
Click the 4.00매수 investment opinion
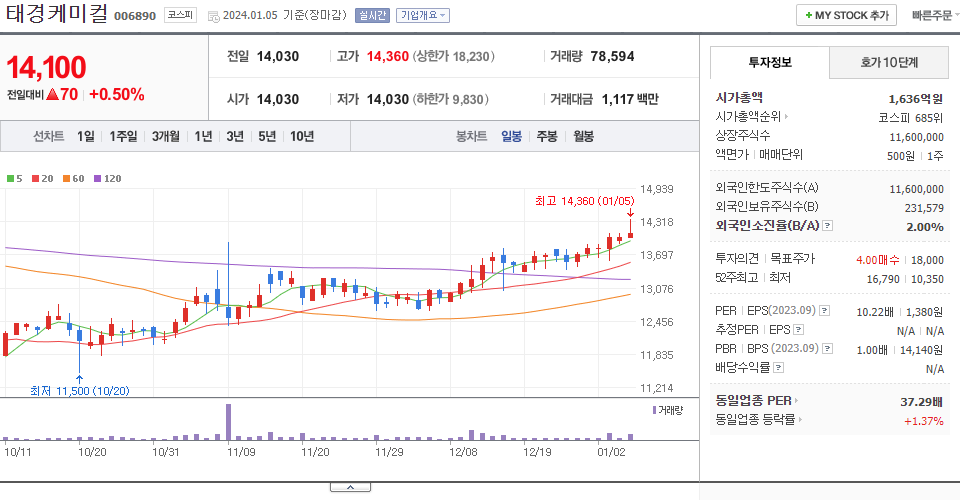[877, 260]
